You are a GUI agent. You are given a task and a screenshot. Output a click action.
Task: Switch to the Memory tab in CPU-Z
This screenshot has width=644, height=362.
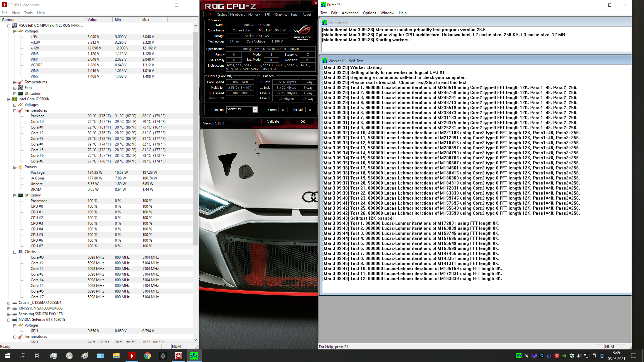pos(254,14)
